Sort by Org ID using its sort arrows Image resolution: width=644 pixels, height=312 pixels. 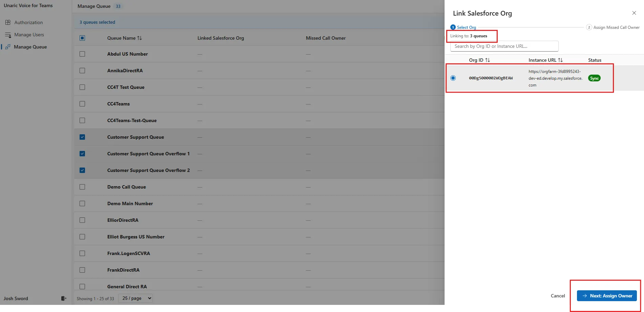pyautogui.click(x=488, y=60)
